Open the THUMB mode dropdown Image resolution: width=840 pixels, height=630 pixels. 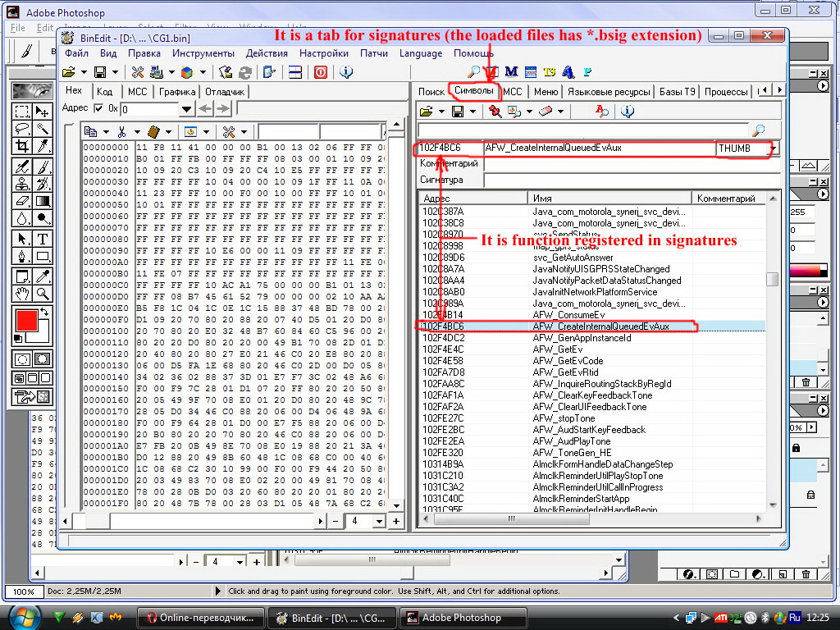click(772, 148)
